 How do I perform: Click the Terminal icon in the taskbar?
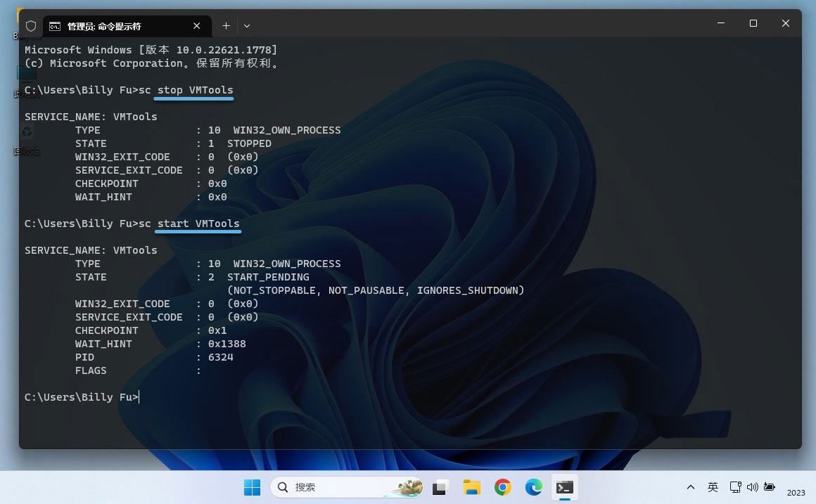[564, 487]
